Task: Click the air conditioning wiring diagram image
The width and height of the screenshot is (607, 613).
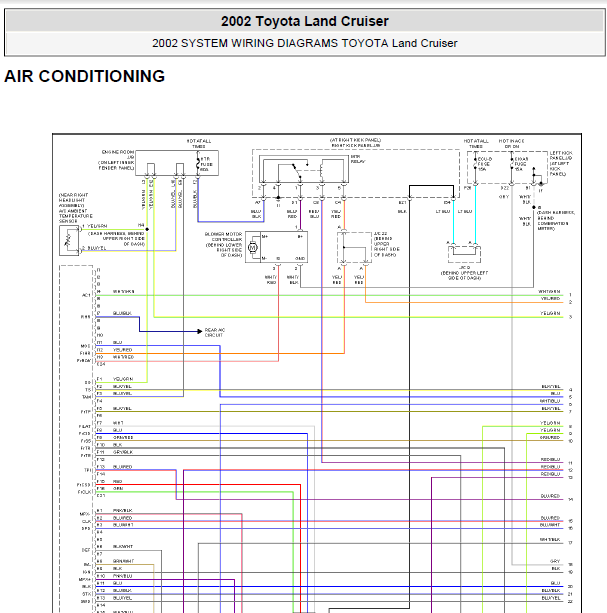Action: click(x=317, y=373)
